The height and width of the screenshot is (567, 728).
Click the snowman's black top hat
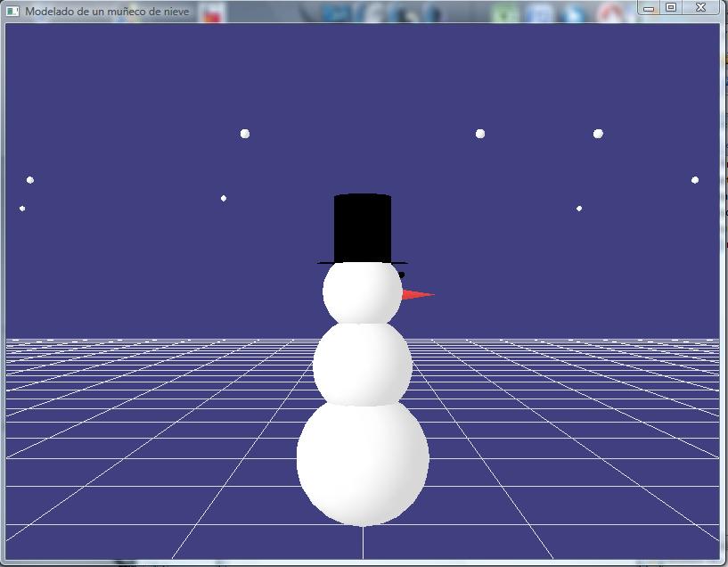362,229
